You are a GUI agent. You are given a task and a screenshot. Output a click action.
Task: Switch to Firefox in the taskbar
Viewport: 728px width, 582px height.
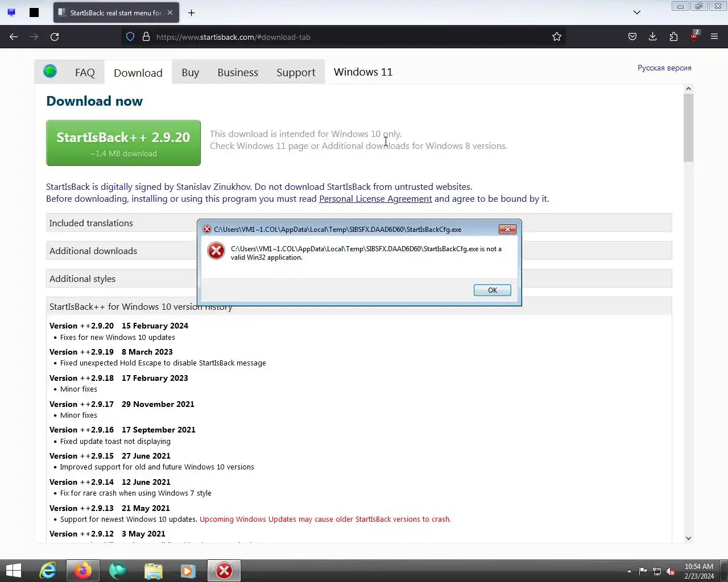[83, 571]
